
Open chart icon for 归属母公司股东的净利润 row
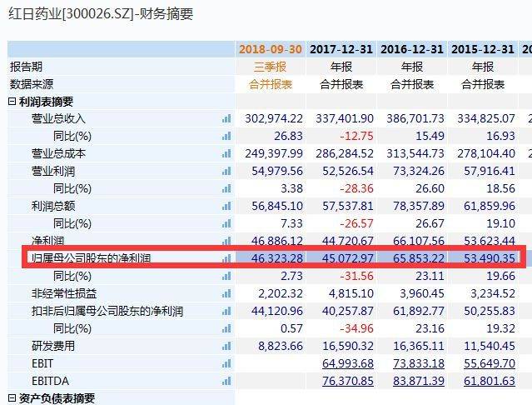pyautogui.click(x=226, y=258)
